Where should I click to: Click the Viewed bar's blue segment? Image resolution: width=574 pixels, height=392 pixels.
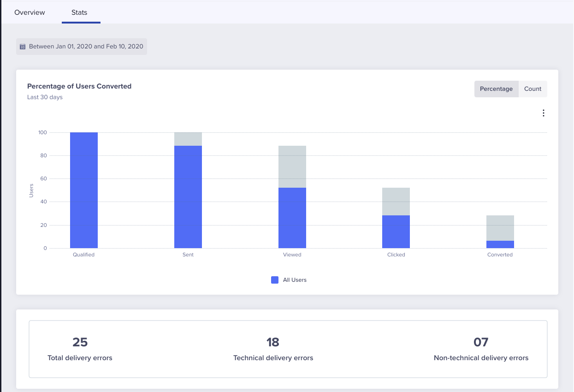coord(292,218)
